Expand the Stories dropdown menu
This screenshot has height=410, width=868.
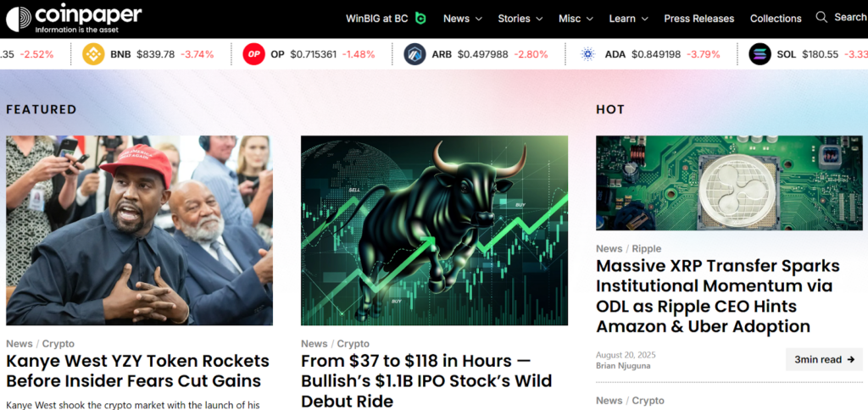520,19
